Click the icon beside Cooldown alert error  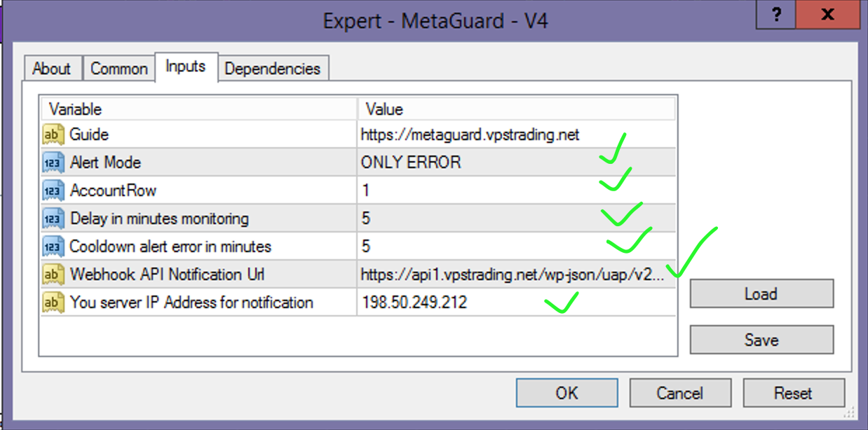coord(54,247)
